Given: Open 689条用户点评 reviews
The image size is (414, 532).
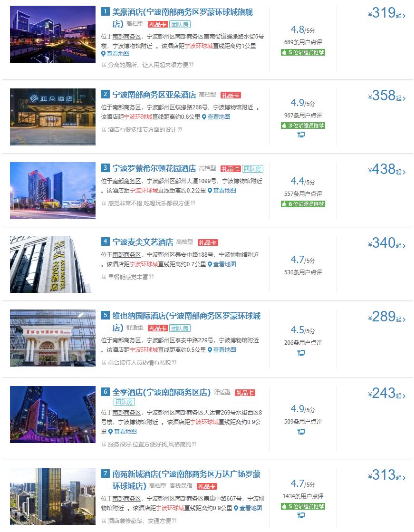Looking at the screenshot, I should tap(303, 42).
